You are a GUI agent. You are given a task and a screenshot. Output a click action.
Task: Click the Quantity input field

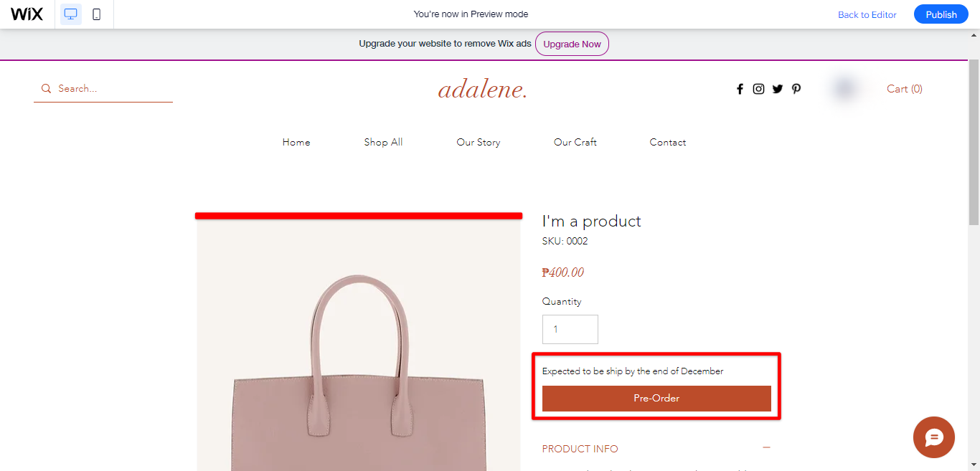570,329
